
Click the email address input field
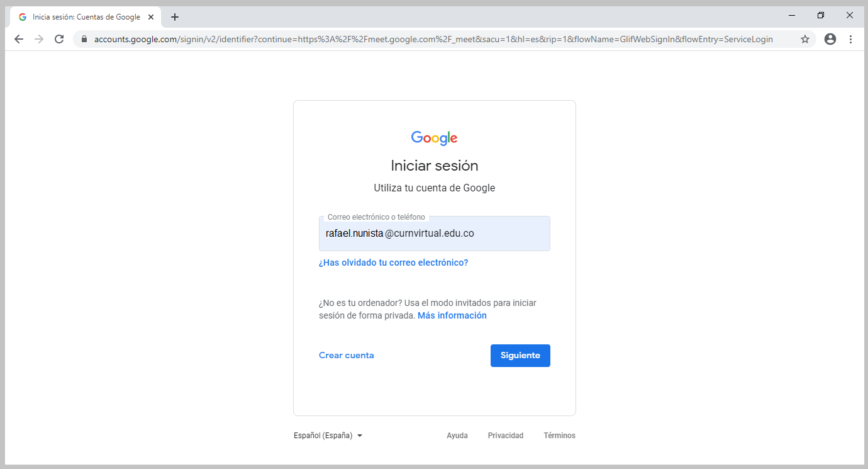tap(434, 234)
